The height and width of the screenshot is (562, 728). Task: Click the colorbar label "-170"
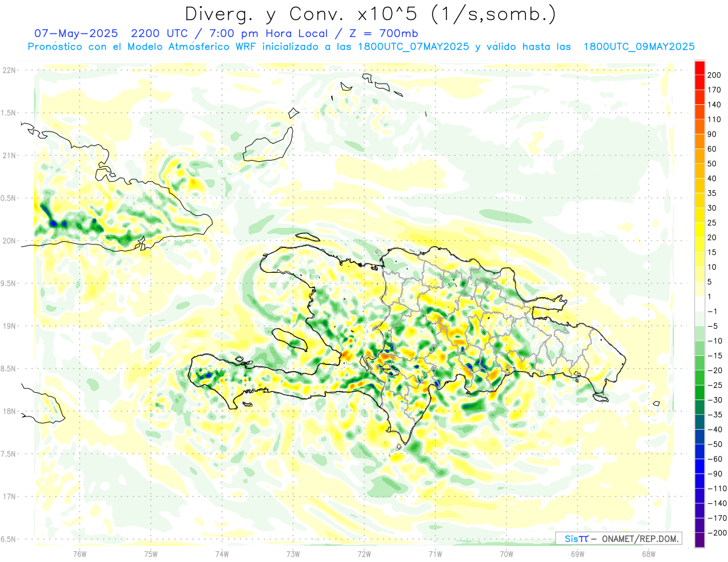[716, 518]
